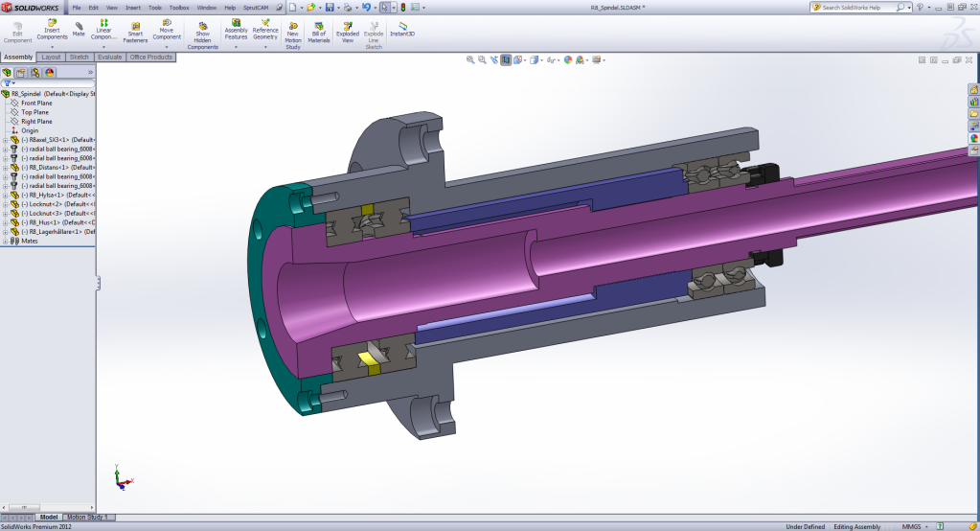Click Show Hidden Components
Screen dimensions: 980x531
[x=202, y=35]
